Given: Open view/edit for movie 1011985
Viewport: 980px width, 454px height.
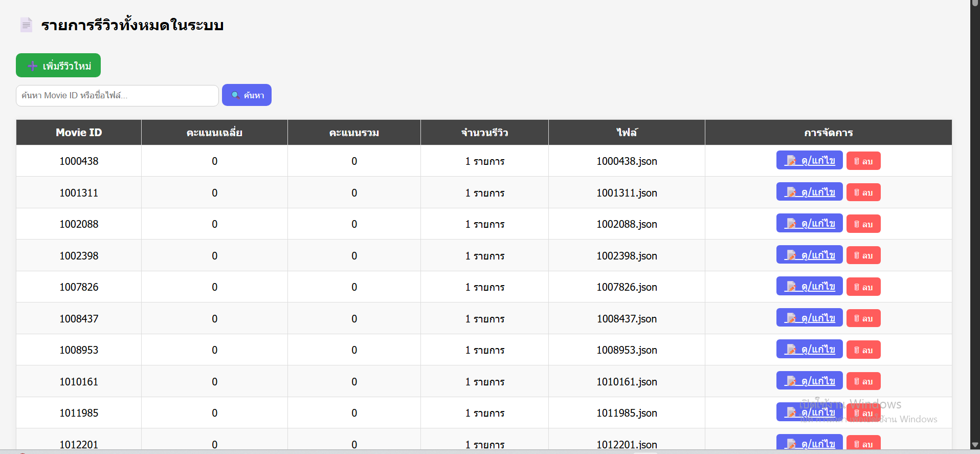Looking at the screenshot, I should tap(809, 412).
